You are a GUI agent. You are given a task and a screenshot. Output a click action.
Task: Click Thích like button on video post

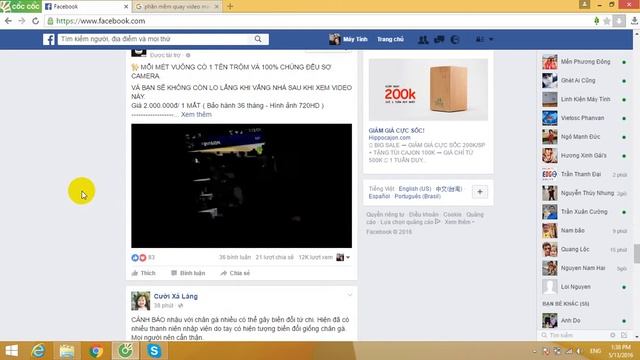click(x=143, y=273)
